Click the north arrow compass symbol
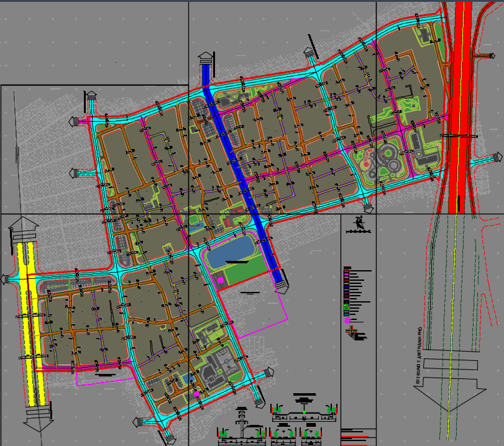Image resolution: width=504 pixels, height=446 pixels. pos(358,223)
